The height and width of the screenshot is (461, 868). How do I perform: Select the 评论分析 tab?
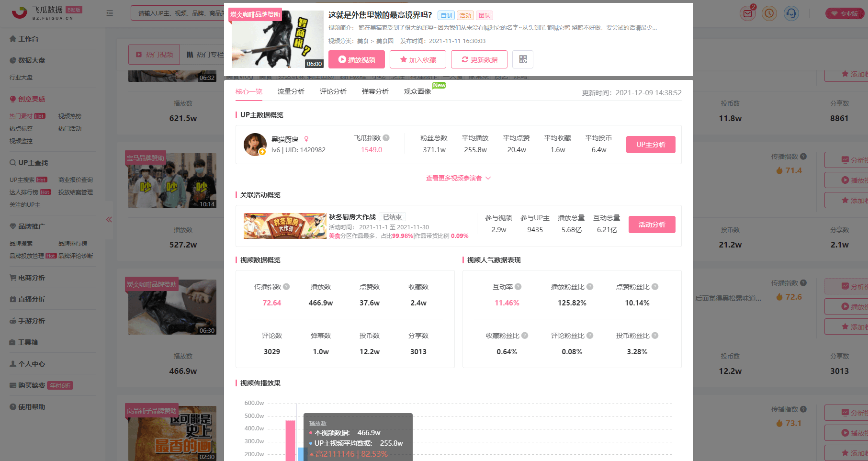pyautogui.click(x=333, y=91)
